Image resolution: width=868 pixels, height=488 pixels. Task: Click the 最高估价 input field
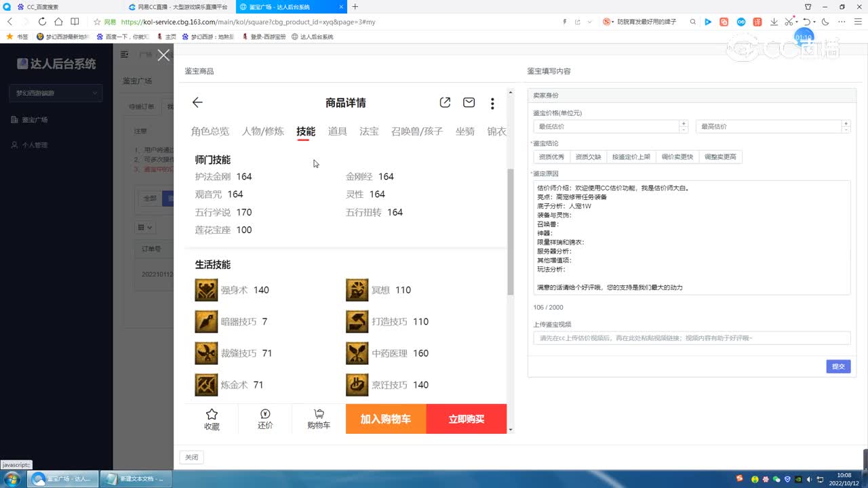(x=768, y=126)
